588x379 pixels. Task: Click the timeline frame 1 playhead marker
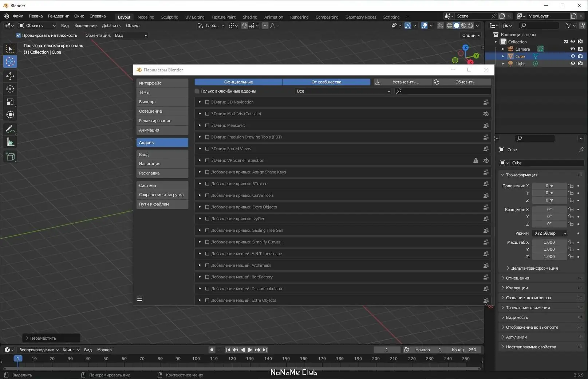(18, 359)
